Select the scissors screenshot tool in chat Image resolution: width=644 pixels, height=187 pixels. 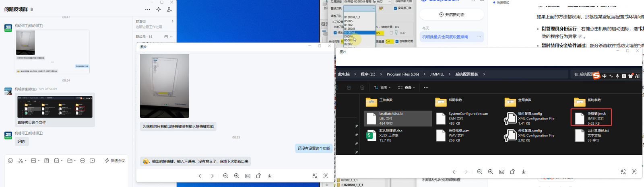21,160
